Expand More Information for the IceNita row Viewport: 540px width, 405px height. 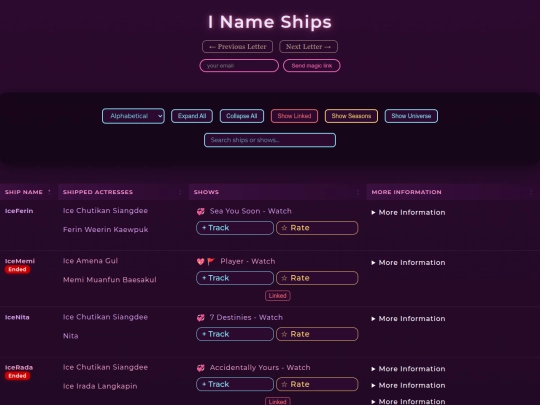click(x=408, y=319)
